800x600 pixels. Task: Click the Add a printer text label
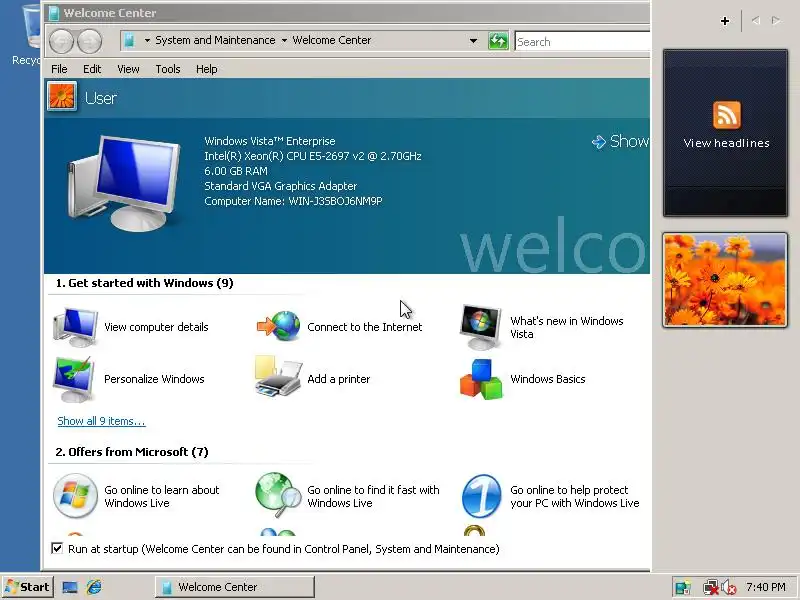tap(338, 379)
